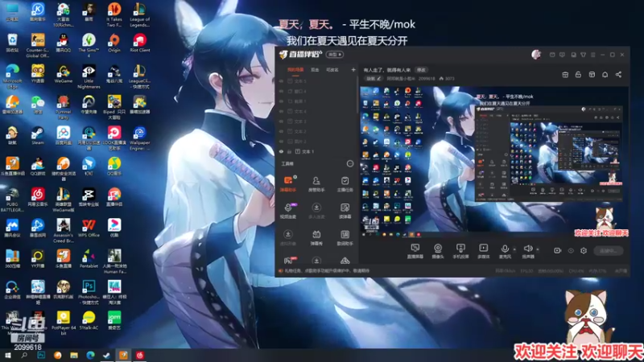Open Microsoft Edge from the taskbar
644x362 pixels.
tap(90, 355)
